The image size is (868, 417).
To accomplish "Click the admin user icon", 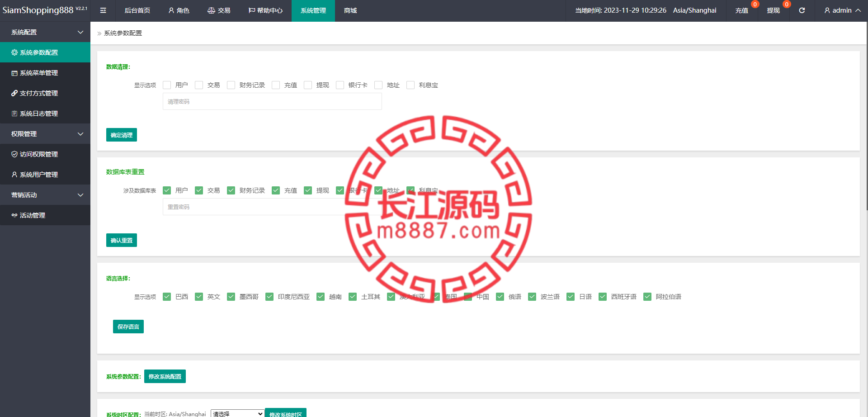I will (827, 10).
